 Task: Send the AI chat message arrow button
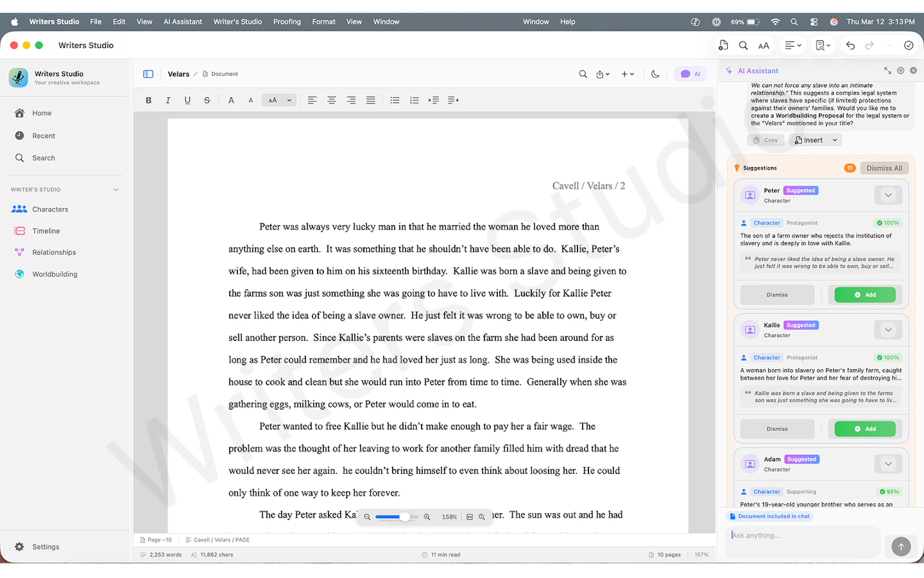901,546
